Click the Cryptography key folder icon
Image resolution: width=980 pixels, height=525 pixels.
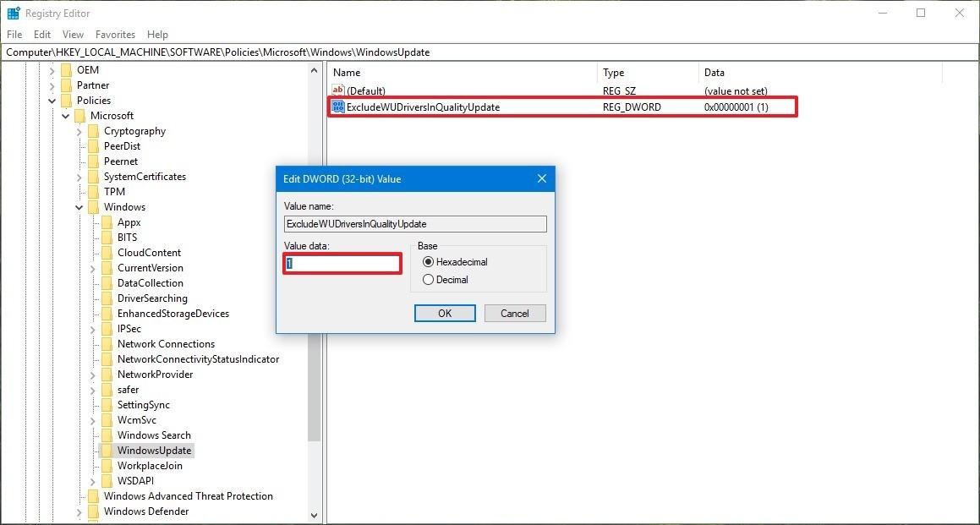(93, 130)
